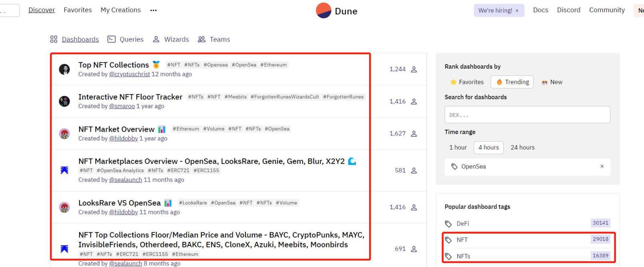Open the Favorites nav item
The height and width of the screenshot is (267, 644).
point(78,10)
